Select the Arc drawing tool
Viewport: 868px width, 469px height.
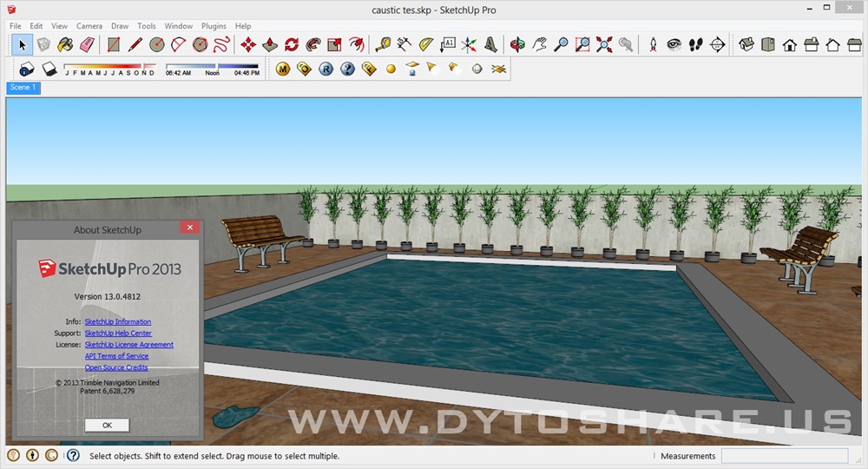178,45
